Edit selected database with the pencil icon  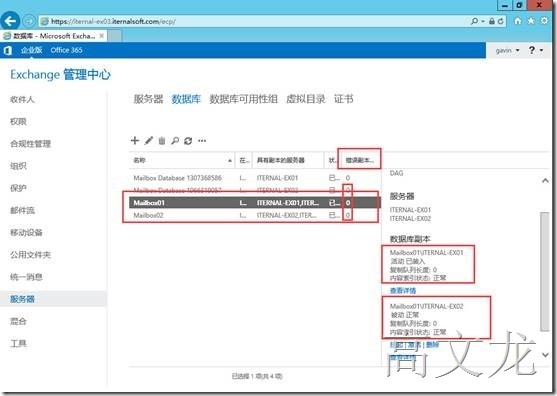click(148, 141)
